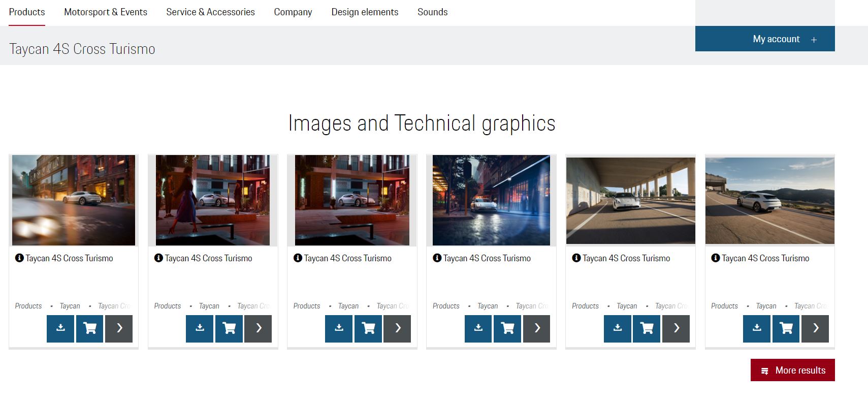868x401 pixels.
Task: Add third card's courtyard image to cart
Action: click(368, 328)
